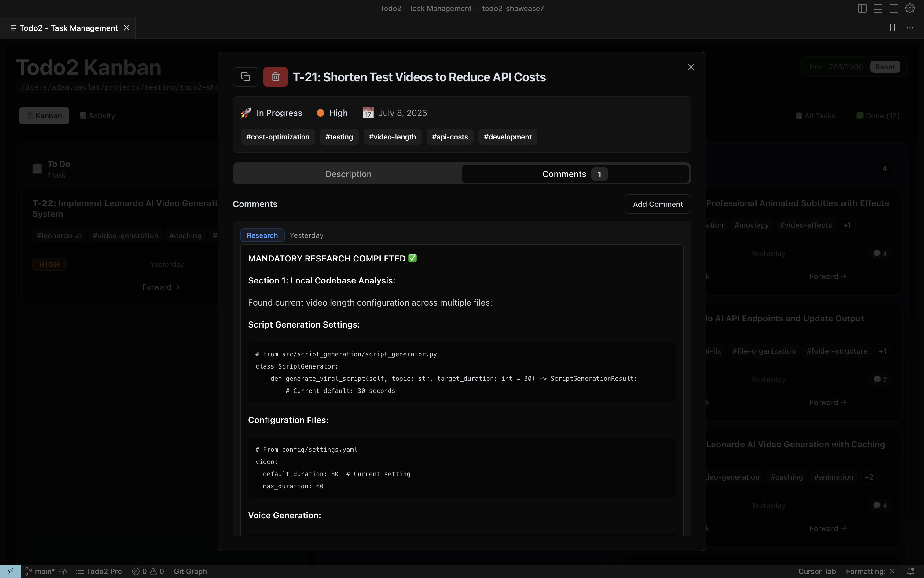Close the Todo2 - Task Management tab
The image size is (924, 578).
127,28
